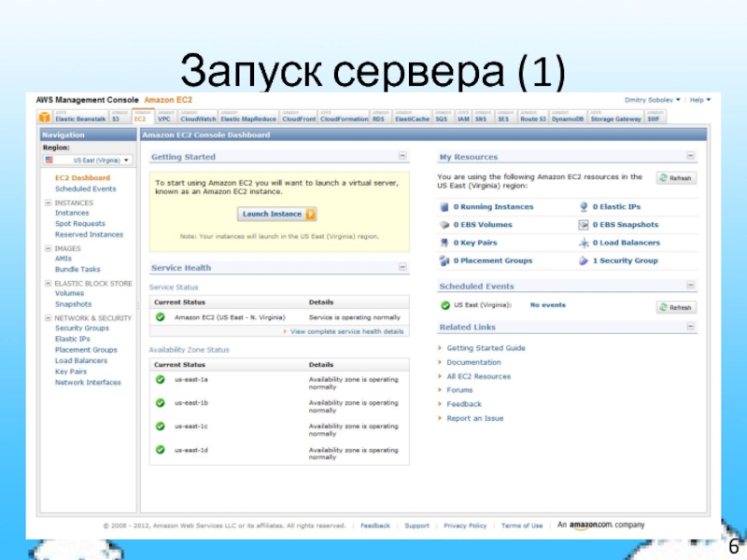Select the Elastic MapReduce tab
This screenshot has width=747, height=560.
pyautogui.click(x=248, y=118)
